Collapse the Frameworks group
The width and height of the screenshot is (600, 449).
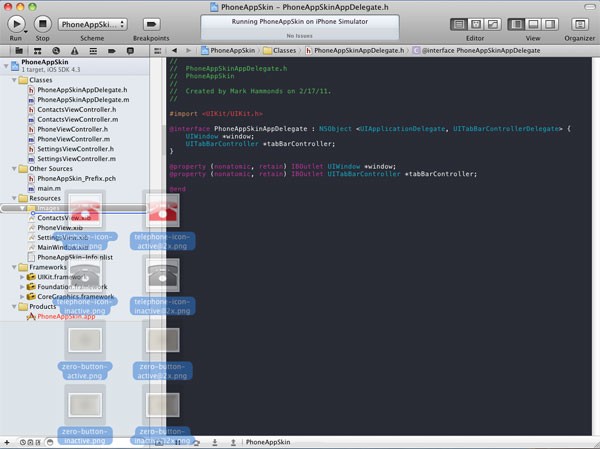point(14,267)
